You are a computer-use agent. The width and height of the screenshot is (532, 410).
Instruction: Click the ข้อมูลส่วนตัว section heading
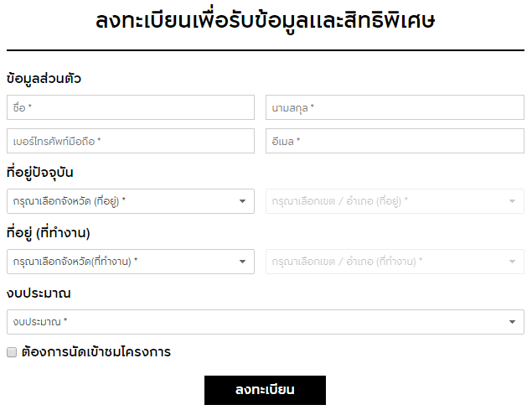click(44, 79)
